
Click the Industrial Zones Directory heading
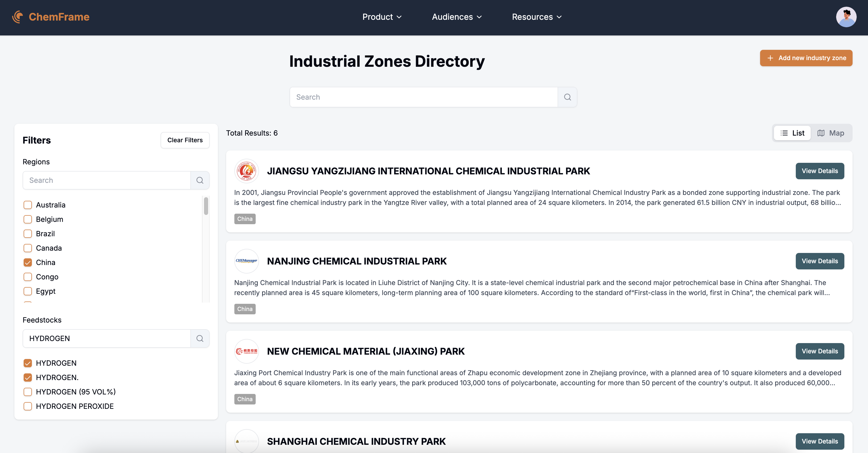click(387, 61)
